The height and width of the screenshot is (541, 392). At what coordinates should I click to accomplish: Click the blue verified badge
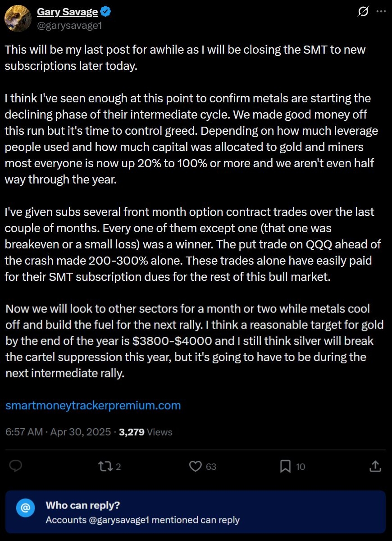coord(106,12)
